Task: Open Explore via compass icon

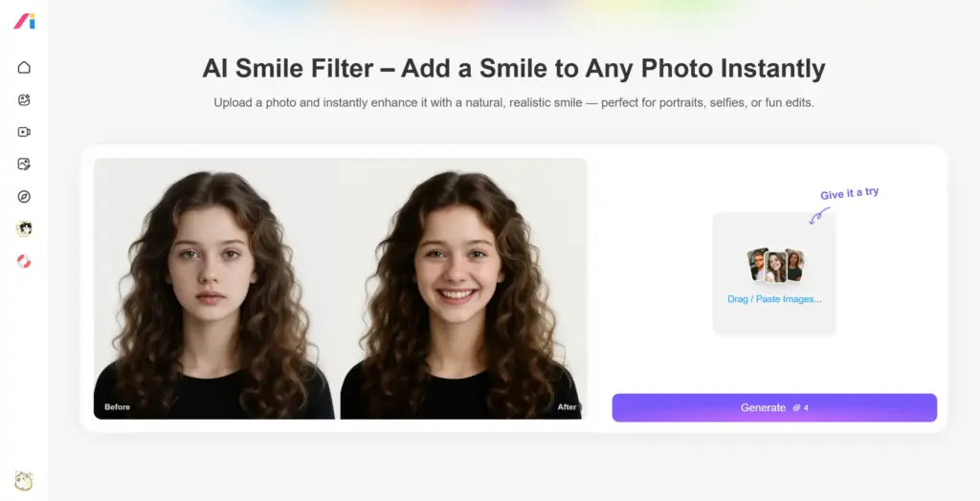Action: click(x=24, y=197)
